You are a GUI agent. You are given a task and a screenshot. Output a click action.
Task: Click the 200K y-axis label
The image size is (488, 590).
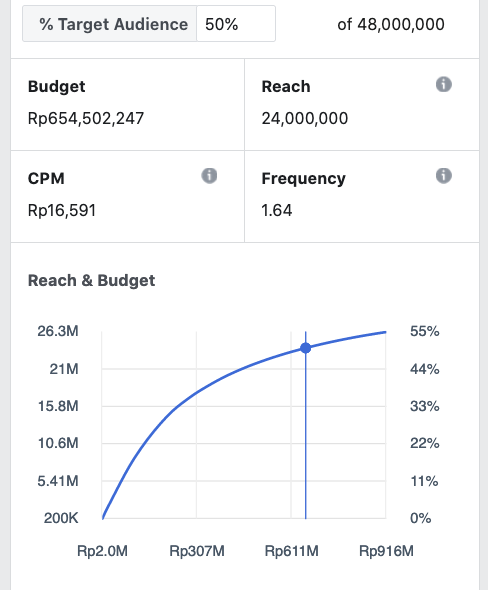61,519
